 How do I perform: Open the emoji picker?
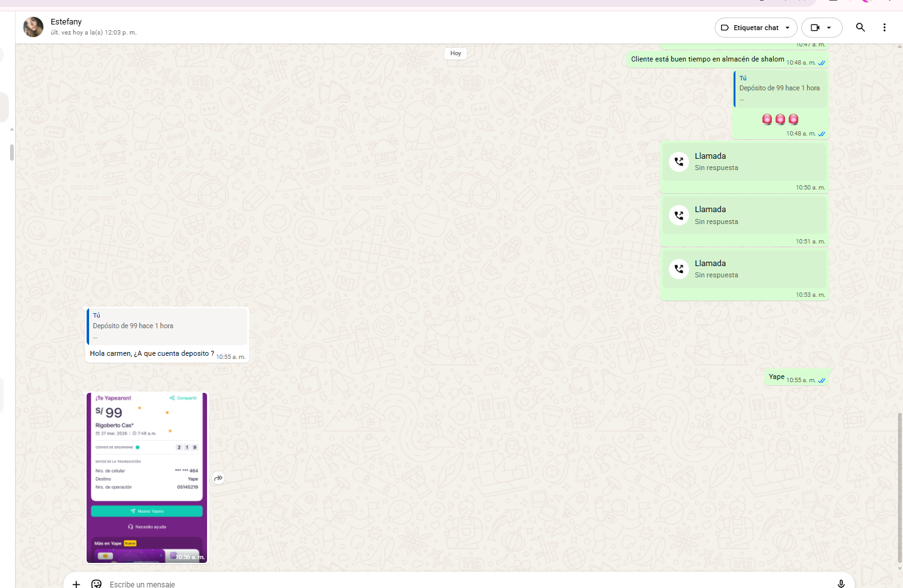pos(96,584)
